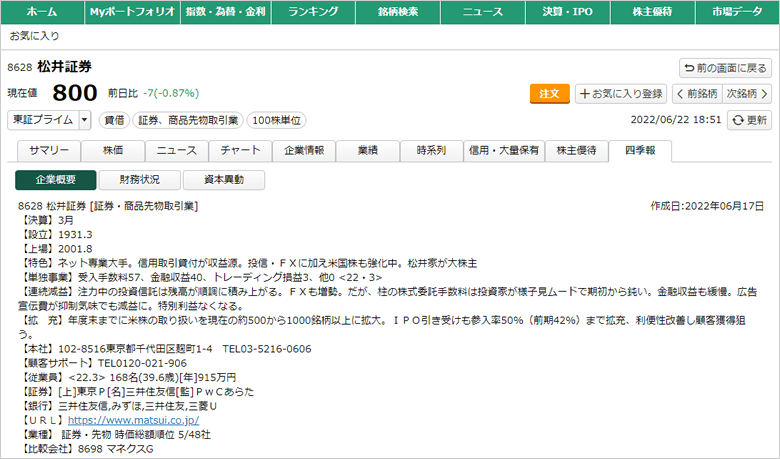Switch to the 業績 tab

(368, 151)
